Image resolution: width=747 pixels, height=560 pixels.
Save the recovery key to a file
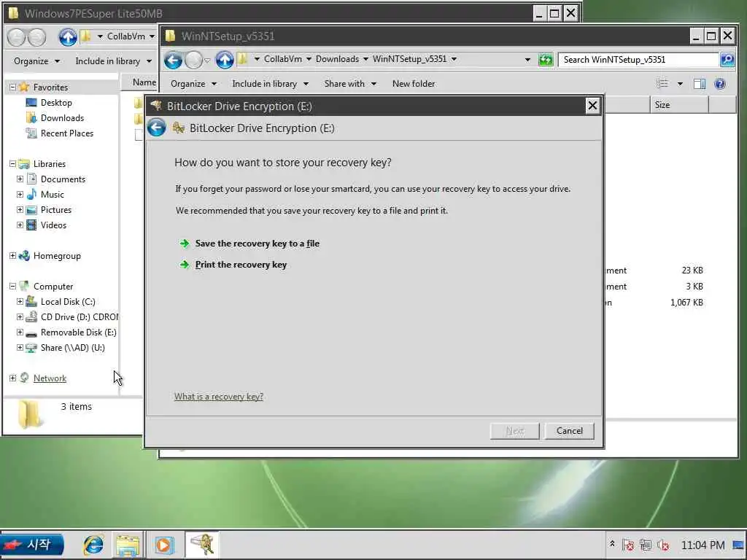[x=257, y=244]
